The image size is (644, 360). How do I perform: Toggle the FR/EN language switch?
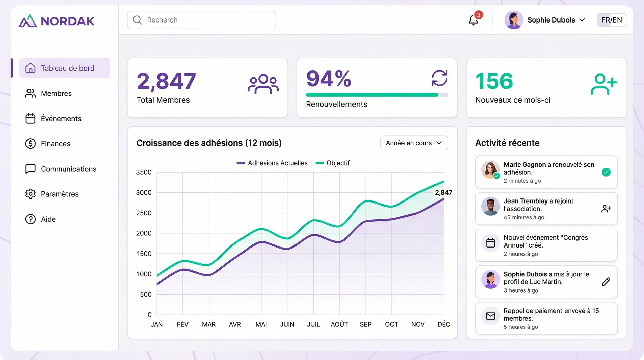(x=611, y=20)
